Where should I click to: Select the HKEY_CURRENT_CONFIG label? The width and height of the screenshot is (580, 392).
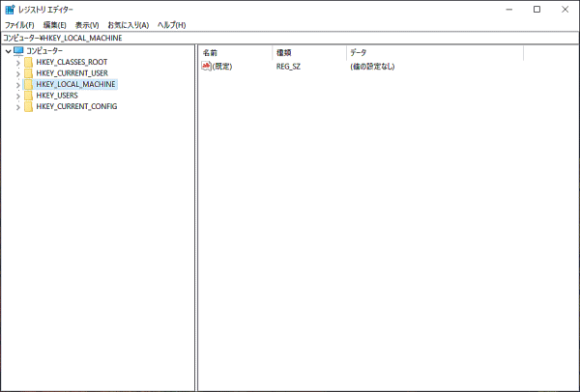(x=76, y=106)
